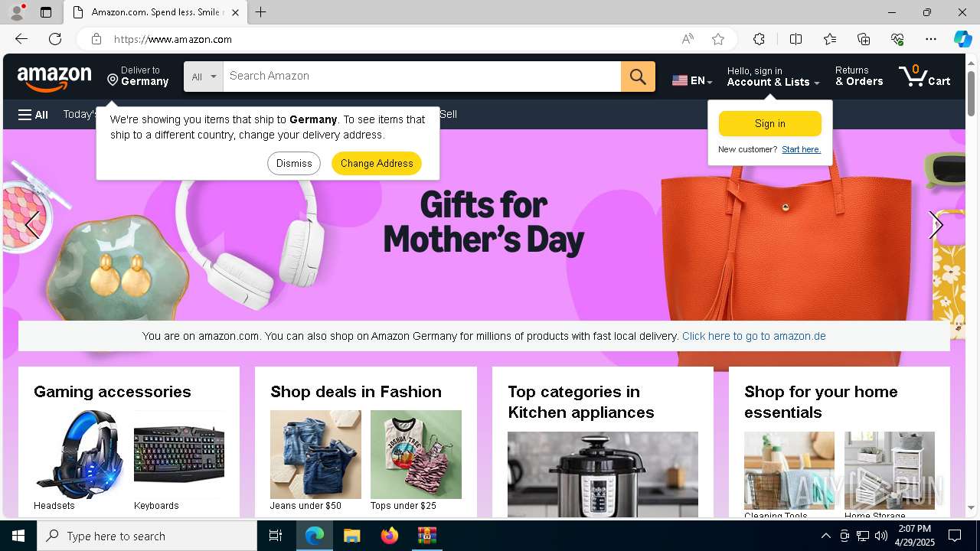Expand Account & Lists menu
The height and width of the screenshot is (551, 980).
(773, 77)
